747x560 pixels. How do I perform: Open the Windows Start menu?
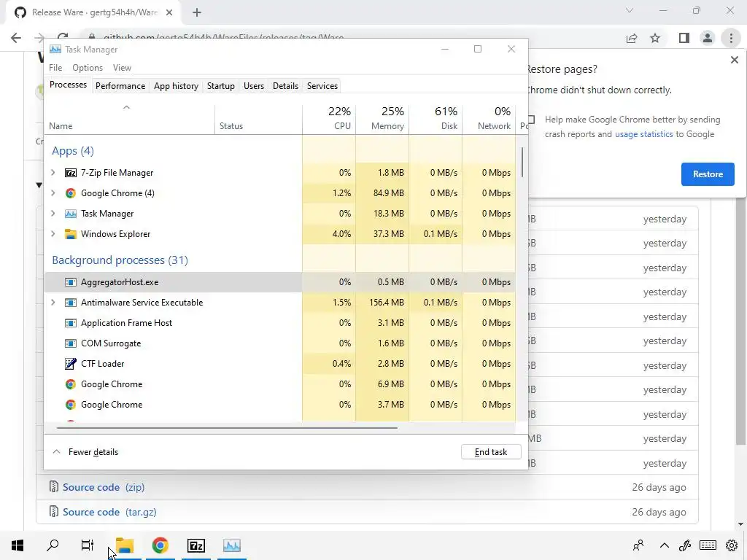(x=18, y=545)
